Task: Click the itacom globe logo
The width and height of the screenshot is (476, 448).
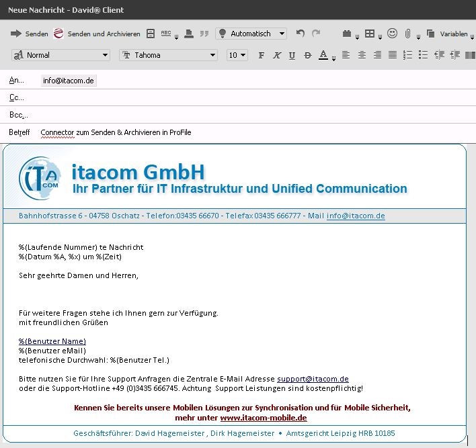Action: coord(40,178)
